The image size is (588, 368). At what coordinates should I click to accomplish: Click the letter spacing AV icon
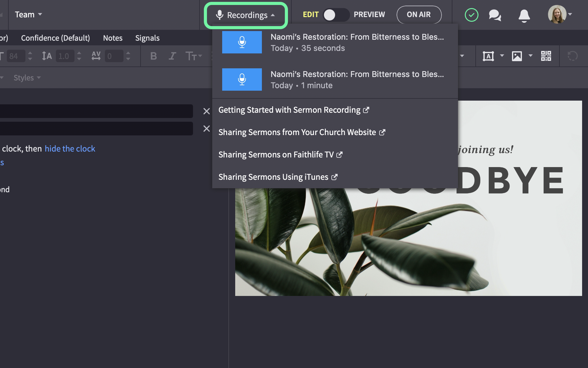point(96,56)
